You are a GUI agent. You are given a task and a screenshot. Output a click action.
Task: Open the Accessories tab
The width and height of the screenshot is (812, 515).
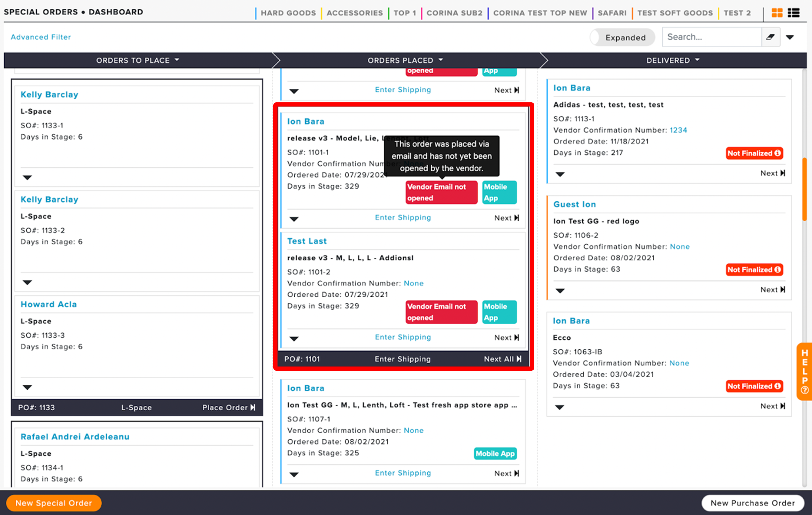[x=354, y=13]
